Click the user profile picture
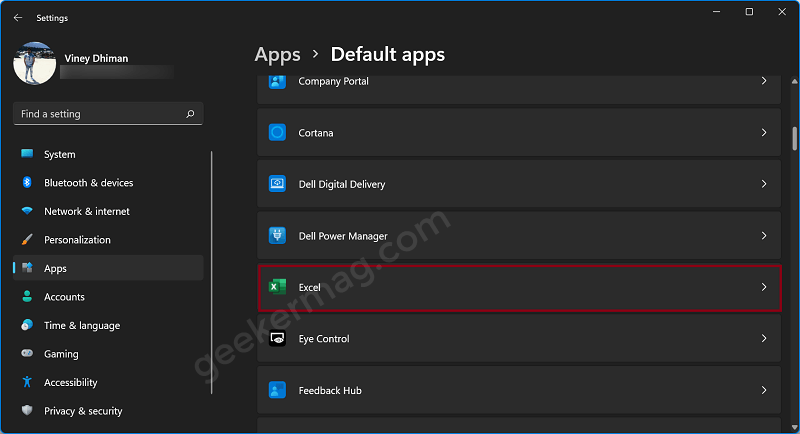 35,63
